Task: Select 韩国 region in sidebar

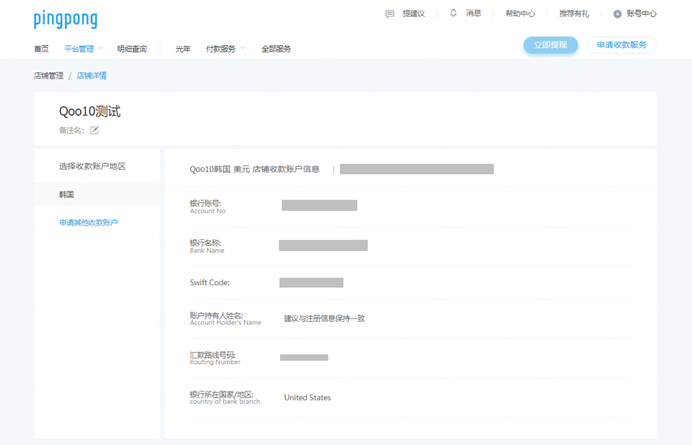Action: click(x=97, y=194)
